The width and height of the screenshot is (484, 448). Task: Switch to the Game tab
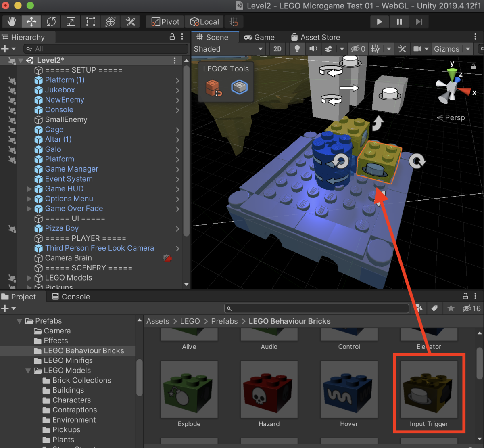point(259,37)
